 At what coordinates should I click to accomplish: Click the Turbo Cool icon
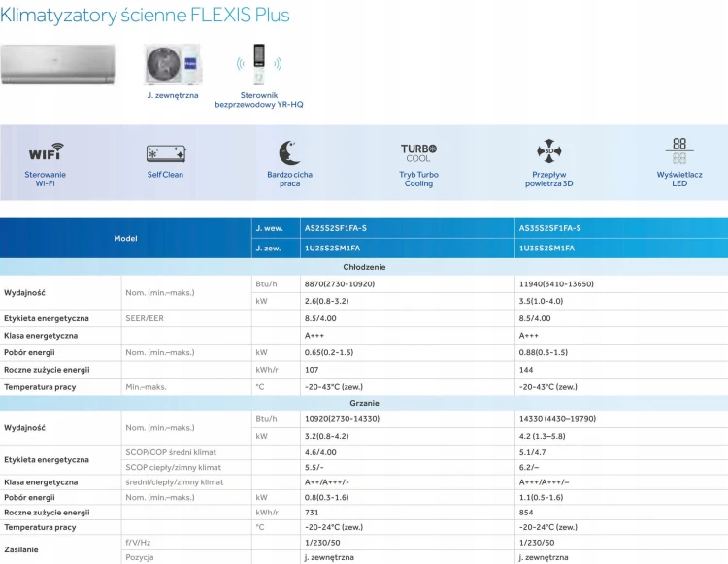coord(418,152)
